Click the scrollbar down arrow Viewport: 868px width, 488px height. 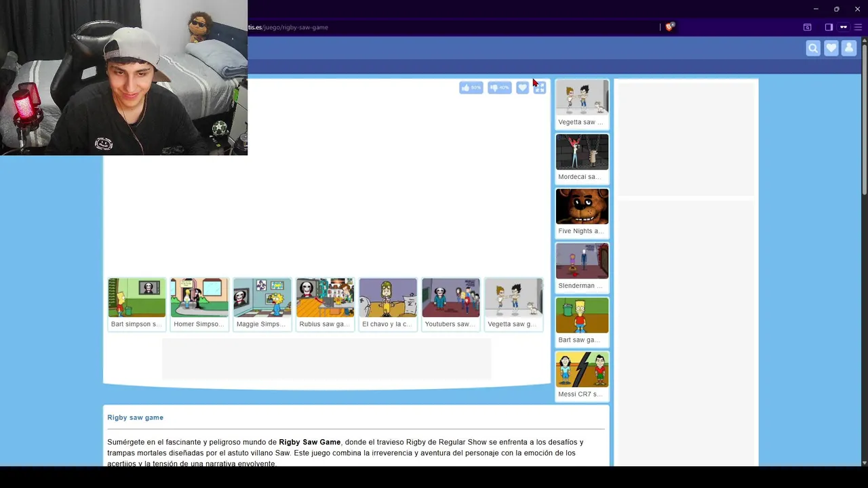(864, 463)
